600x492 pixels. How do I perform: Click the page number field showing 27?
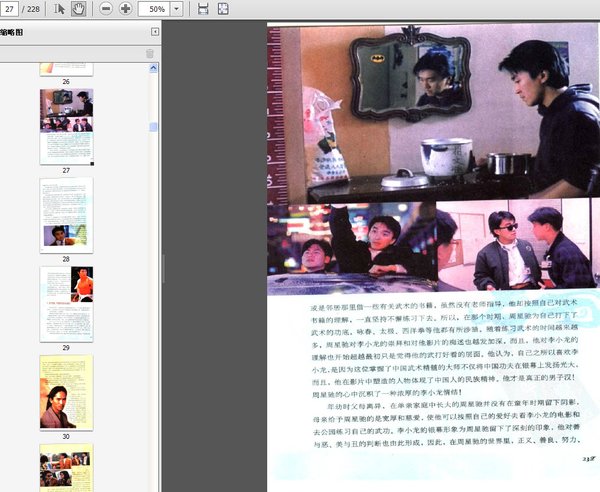click(9, 9)
